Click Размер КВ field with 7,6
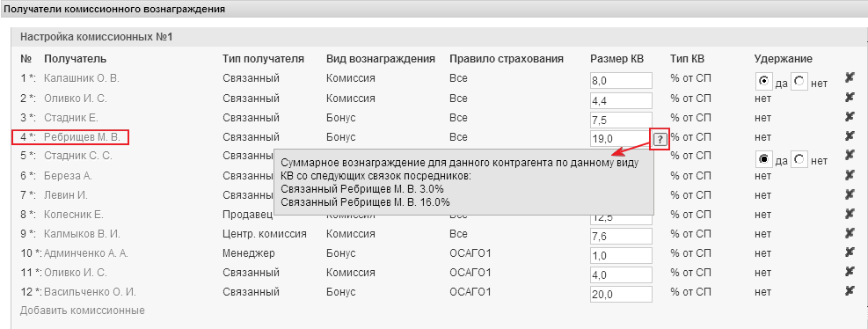Image resolution: width=868 pixels, height=329 pixels. pos(621,237)
